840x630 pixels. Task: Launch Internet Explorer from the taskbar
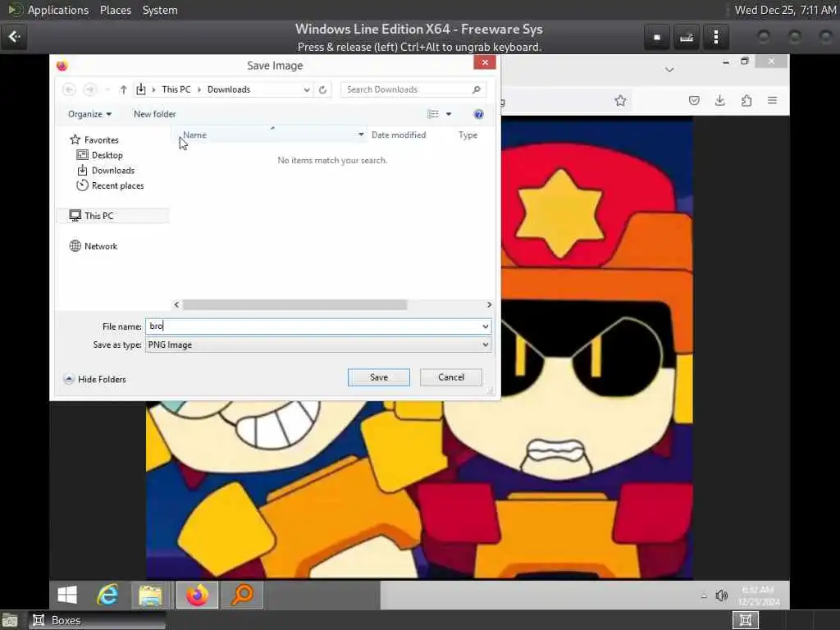tap(107, 595)
